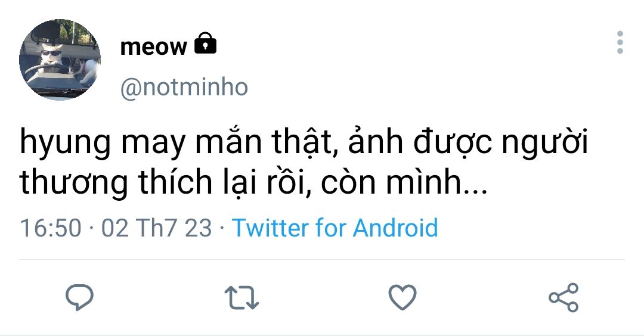The height and width of the screenshot is (336, 644).
Task: Open meow's profile picture
Action: [60, 60]
